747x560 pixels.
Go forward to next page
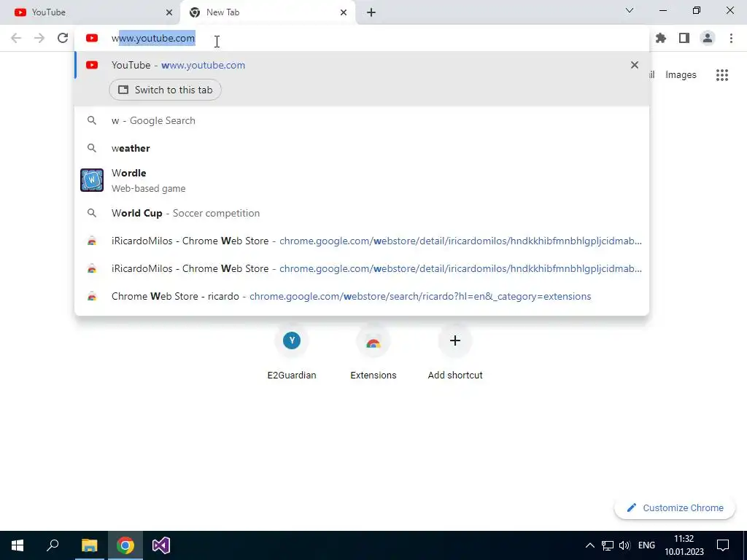(x=39, y=38)
